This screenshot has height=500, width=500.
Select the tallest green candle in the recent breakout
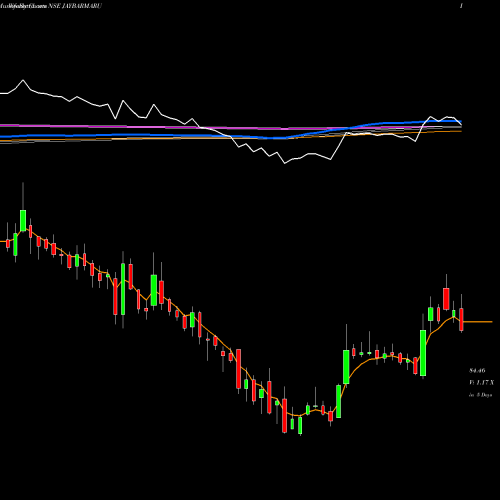point(423,353)
